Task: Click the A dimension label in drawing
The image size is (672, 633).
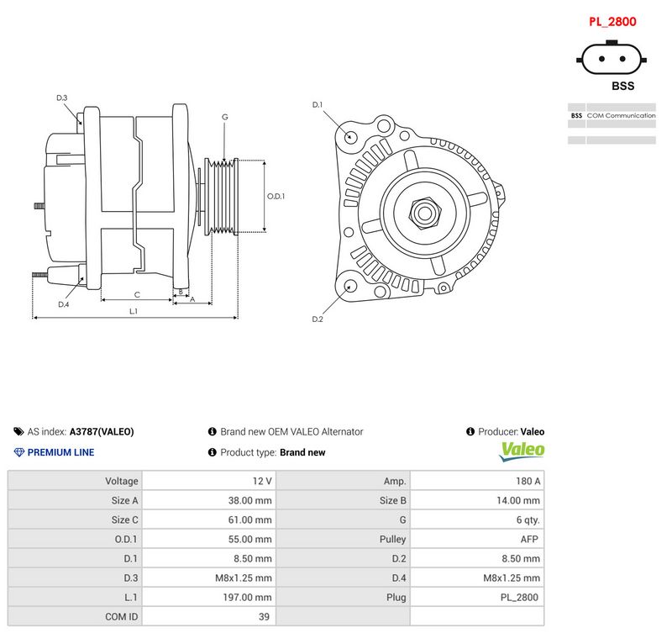Action: click(x=192, y=299)
